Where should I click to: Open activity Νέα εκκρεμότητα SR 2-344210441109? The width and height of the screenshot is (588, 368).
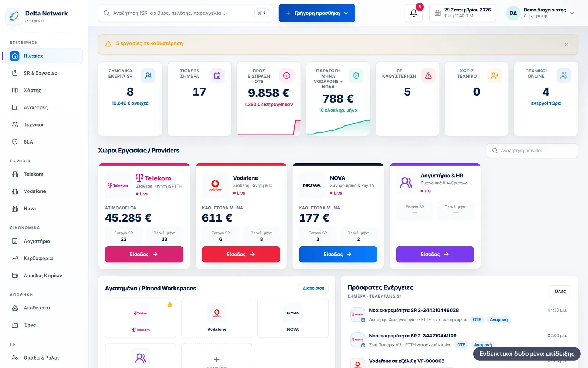[459, 340]
